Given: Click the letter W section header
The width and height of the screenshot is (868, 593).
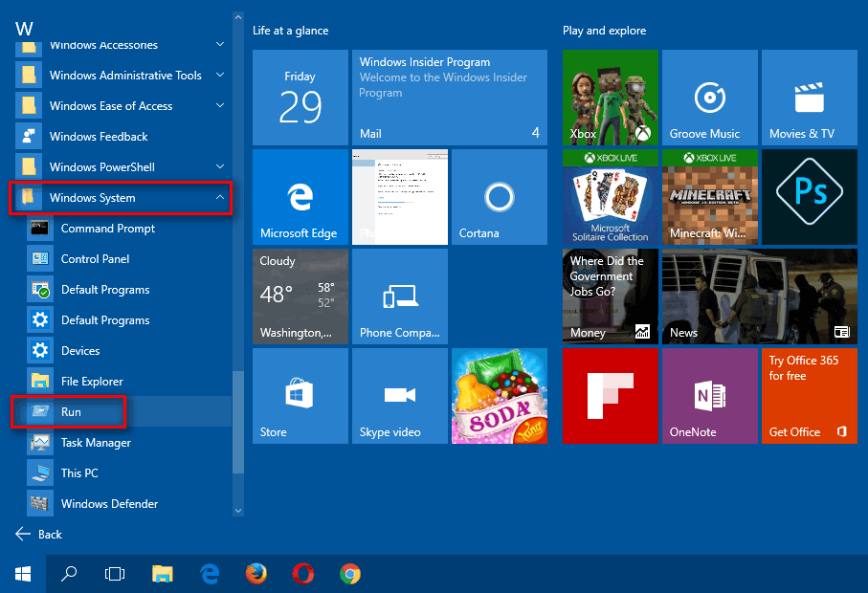Looking at the screenshot, I should (24, 28).
